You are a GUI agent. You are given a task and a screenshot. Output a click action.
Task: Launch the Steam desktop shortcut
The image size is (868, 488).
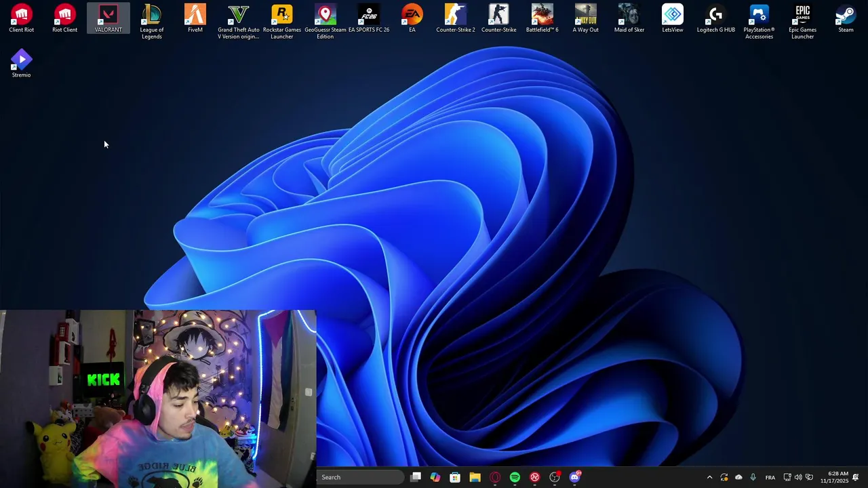point(846,19)
